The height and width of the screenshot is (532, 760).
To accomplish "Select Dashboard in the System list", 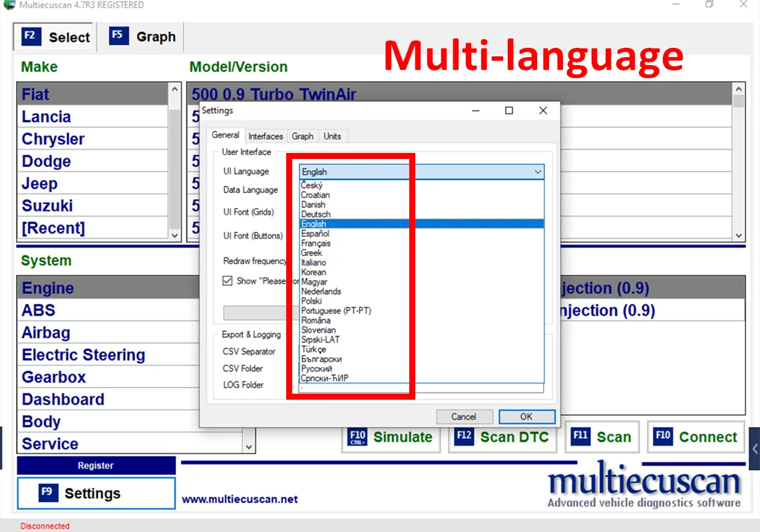I will pyautogui.click(x=108, y=399).
